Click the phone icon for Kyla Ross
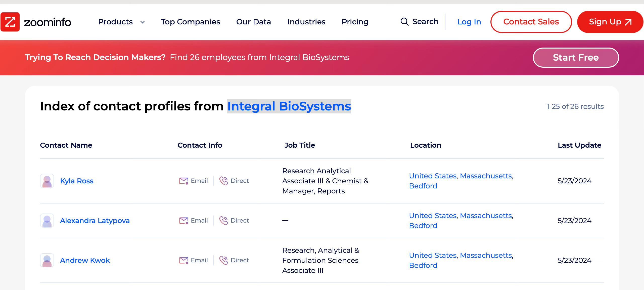644x290 pixels. [x=223, y=181]
